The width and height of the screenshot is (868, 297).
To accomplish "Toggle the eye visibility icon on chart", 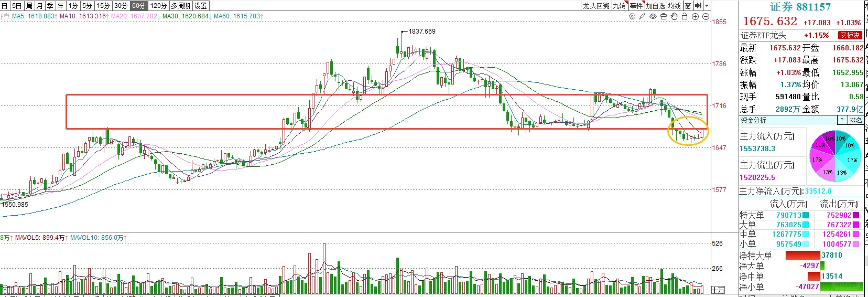I will tap(653, 16).
